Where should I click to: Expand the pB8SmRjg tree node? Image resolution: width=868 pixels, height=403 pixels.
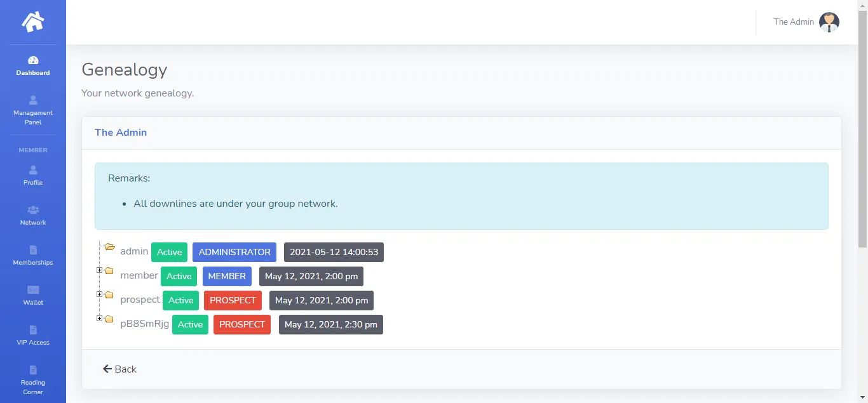100,319
